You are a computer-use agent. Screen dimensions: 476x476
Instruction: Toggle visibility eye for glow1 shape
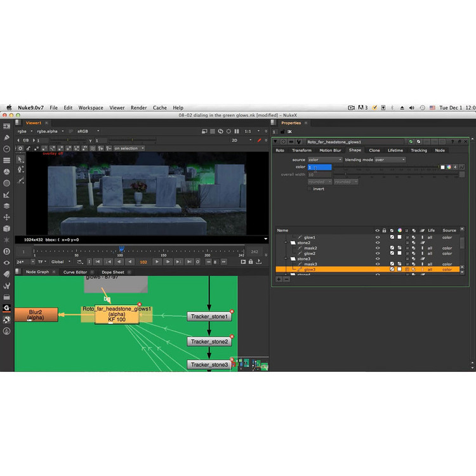tap(378, 237)
